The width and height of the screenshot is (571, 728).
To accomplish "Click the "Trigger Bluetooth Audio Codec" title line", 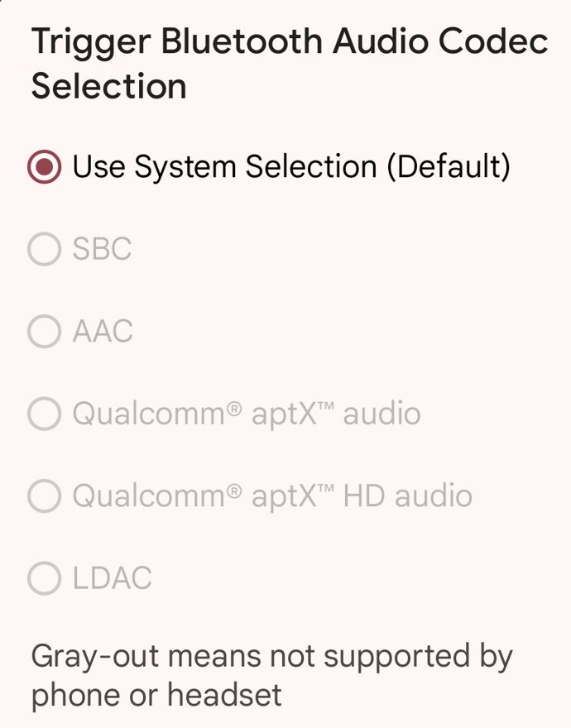I will (x=290, y=42).
